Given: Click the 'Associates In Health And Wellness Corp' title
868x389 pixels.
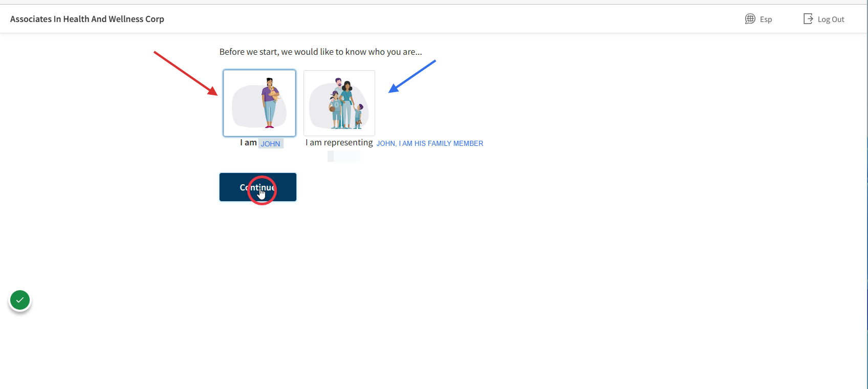Looking at the screenshot, I should click(x=87, y=19).
